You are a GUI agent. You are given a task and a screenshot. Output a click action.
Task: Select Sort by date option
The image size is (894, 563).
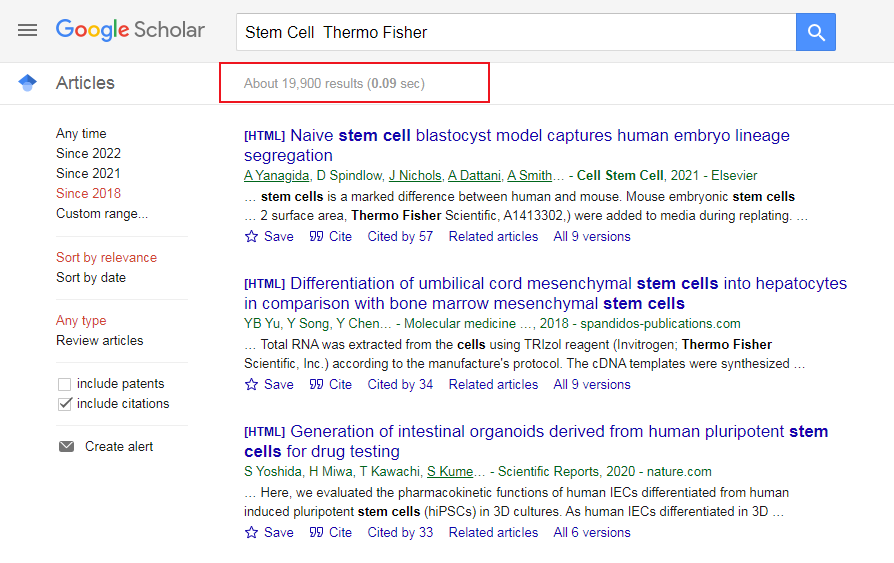[x=91, y=277]
